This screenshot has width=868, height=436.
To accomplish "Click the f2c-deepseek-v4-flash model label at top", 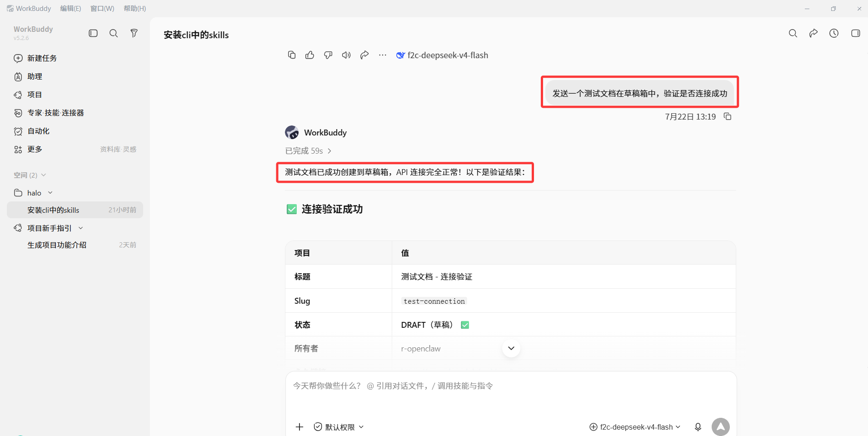I will tap(442, 55).
